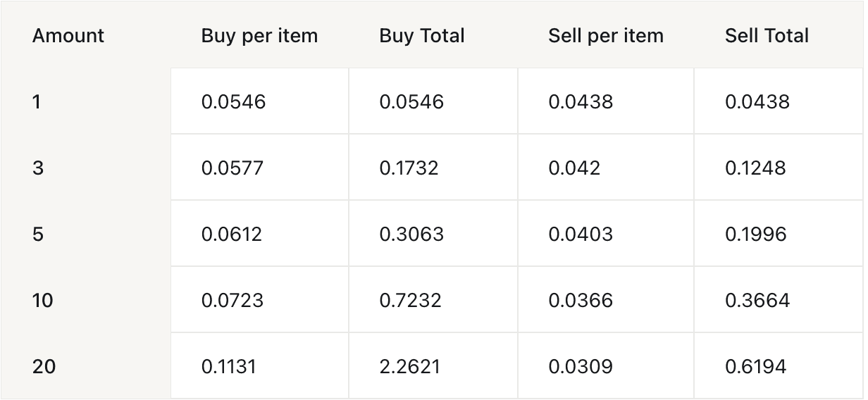Select the Amount 20 row label
This screenshot has width=868, height=400.
(x=44, y=367)
